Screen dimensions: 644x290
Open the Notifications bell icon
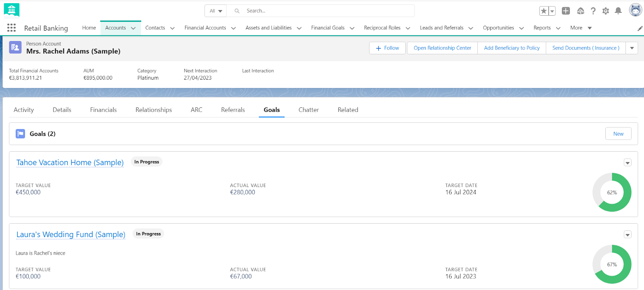(618, 11)
